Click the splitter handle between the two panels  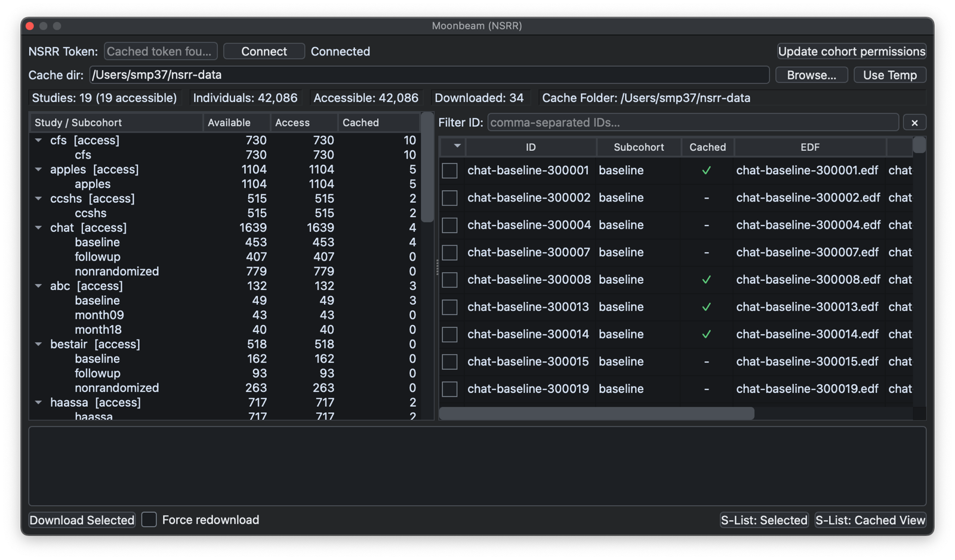tap(437, 267)
